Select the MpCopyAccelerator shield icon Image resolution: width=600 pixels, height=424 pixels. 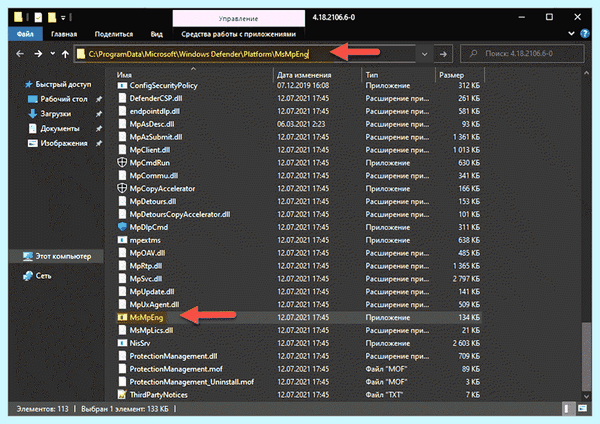(x=122, y=188)
